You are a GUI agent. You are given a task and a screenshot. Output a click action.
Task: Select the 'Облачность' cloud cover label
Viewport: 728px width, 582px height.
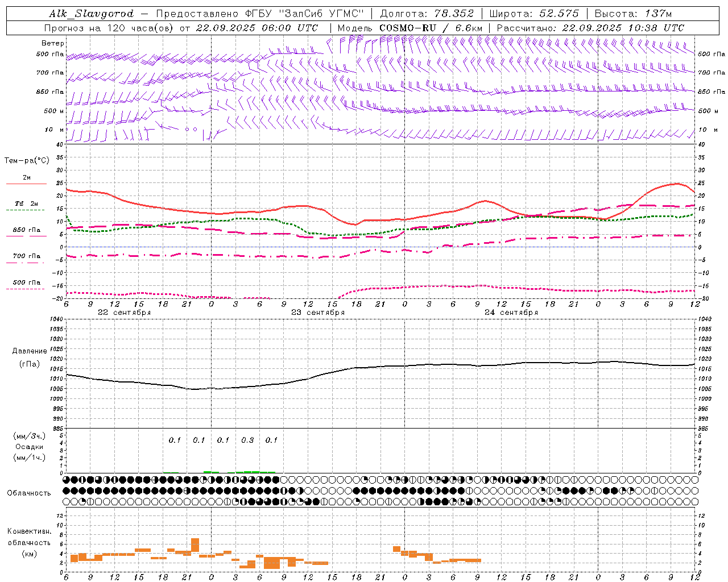[x=29, y=493]
